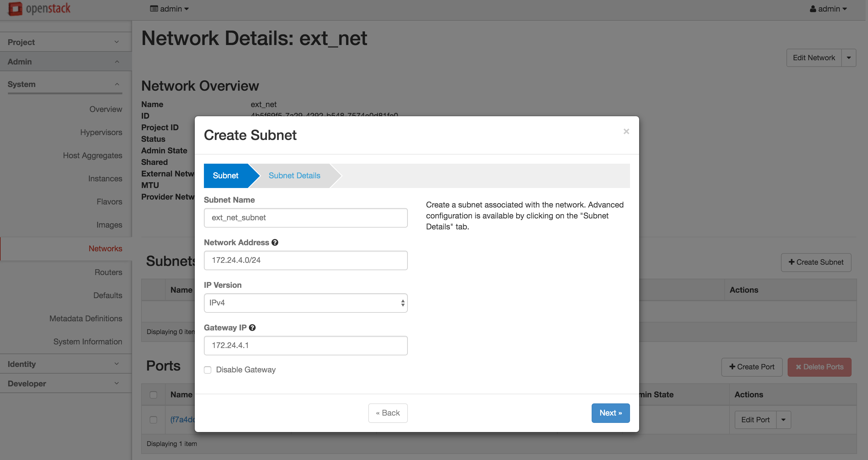The width and height of the screenshot is (868, 460).
Task: Click the Create Port plus button
Action: pyautogui.click(x=751, y=367)
